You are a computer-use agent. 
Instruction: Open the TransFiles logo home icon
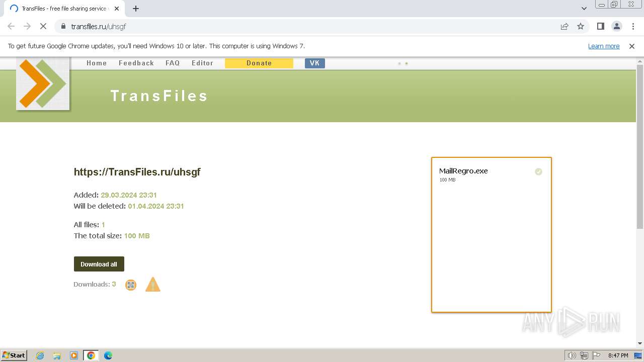(43, 83)
